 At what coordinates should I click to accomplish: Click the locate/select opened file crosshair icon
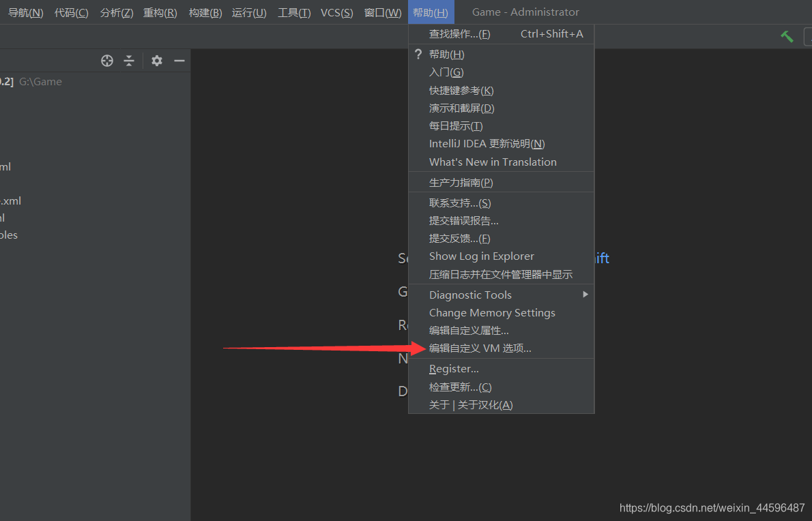[x=107, y=61]
